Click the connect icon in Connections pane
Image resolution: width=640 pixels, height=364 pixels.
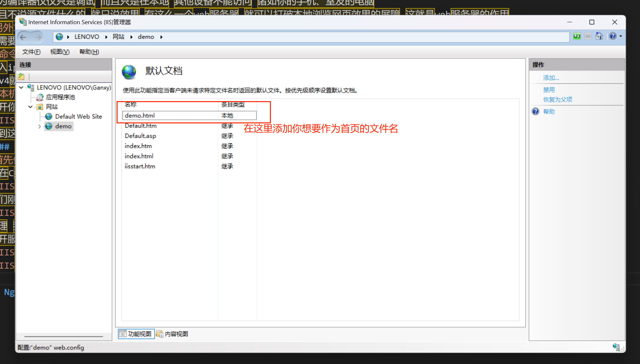pyautogui.click(x=21, y=77)
